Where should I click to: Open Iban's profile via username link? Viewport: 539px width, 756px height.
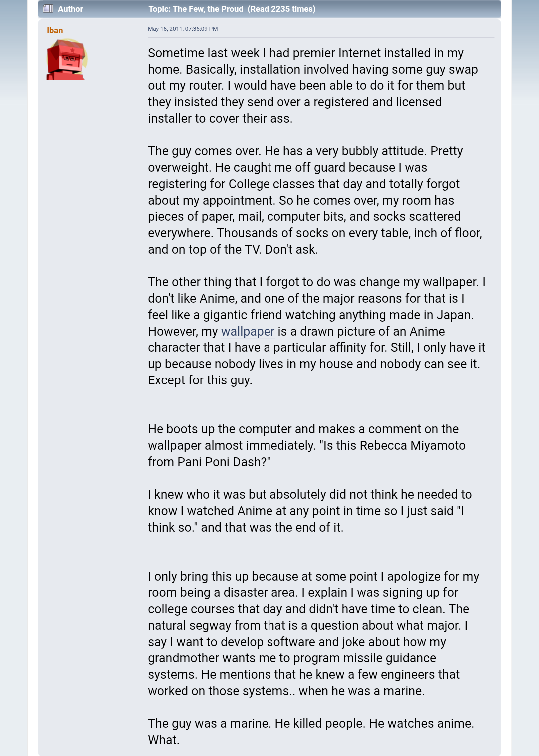coord(55,30)
